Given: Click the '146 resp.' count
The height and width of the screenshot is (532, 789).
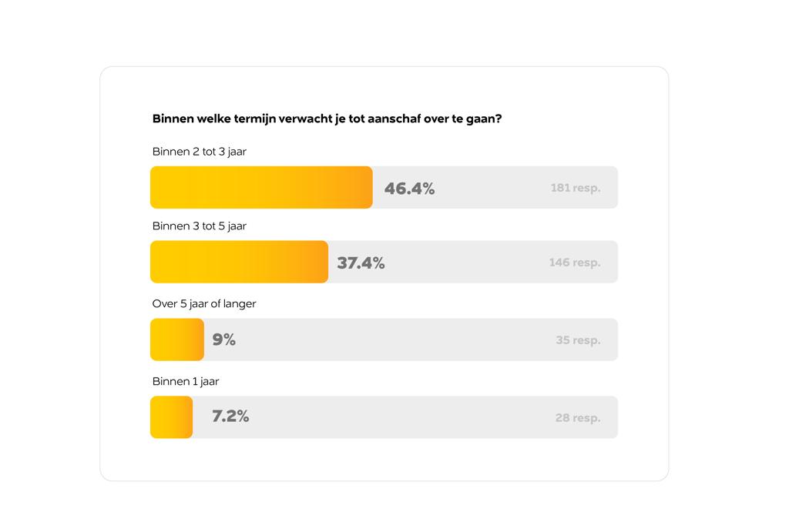Looking at the screenshot, I should [x=575, y=263].
